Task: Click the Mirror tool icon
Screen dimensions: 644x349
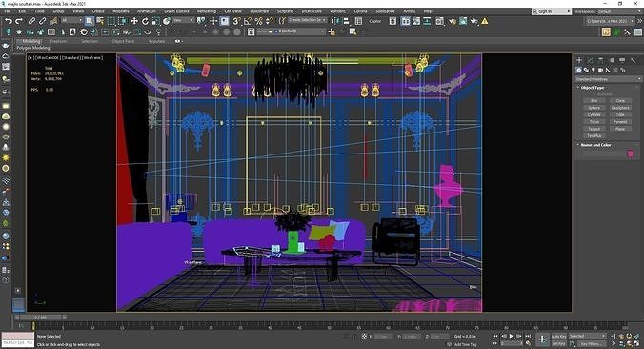Action: point(335,21)
